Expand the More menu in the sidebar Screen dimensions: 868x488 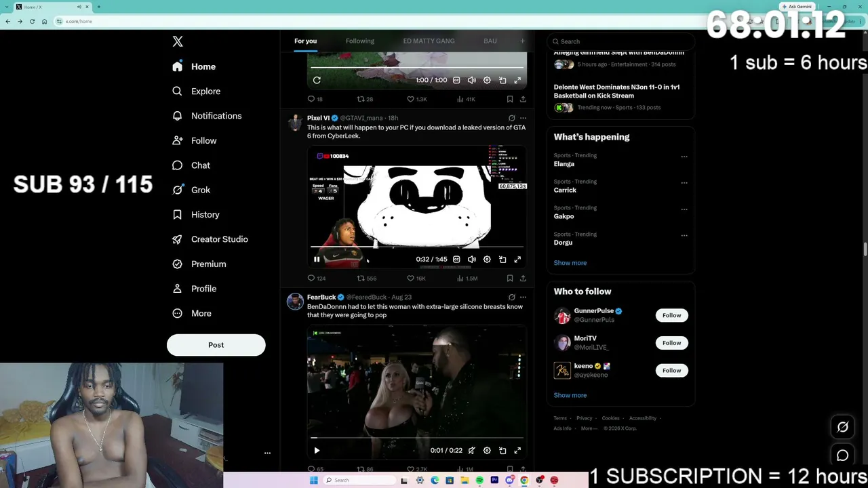click(192, 313)
